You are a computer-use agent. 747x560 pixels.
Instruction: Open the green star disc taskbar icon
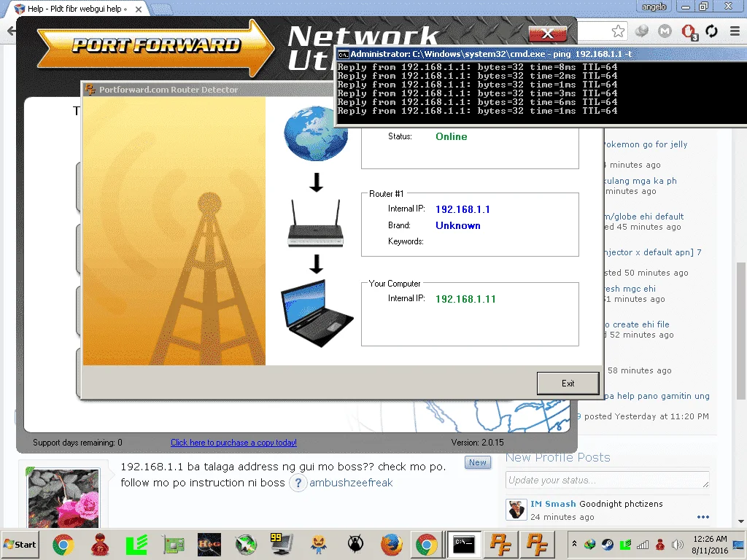pyautogui.click(x=246, y=544)
